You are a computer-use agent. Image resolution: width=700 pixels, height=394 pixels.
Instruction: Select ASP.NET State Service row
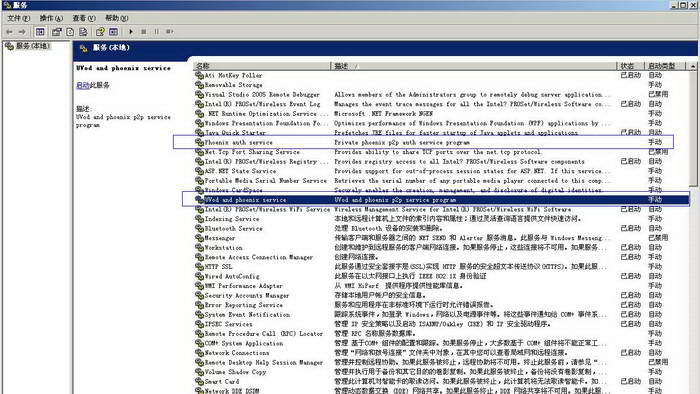pyautogui.click(x=442, y=171)
